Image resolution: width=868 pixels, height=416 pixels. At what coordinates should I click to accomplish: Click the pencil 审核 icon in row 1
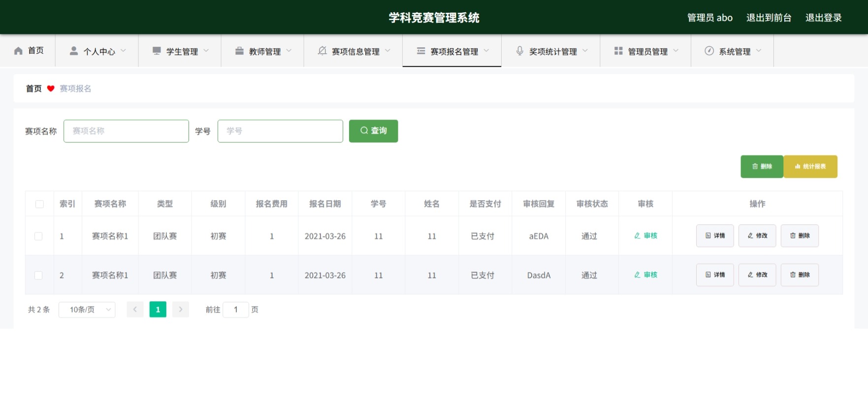tap(637, 236)
